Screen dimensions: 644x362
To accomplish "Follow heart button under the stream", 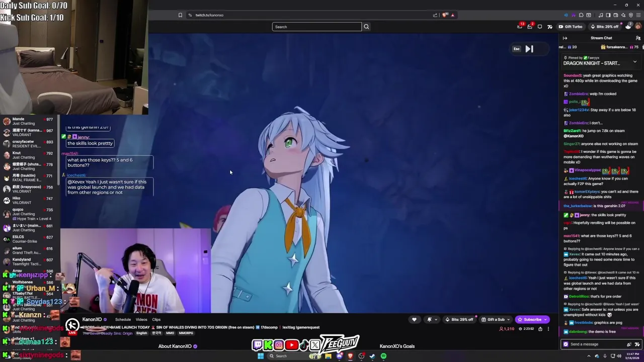I will [414, 319].
